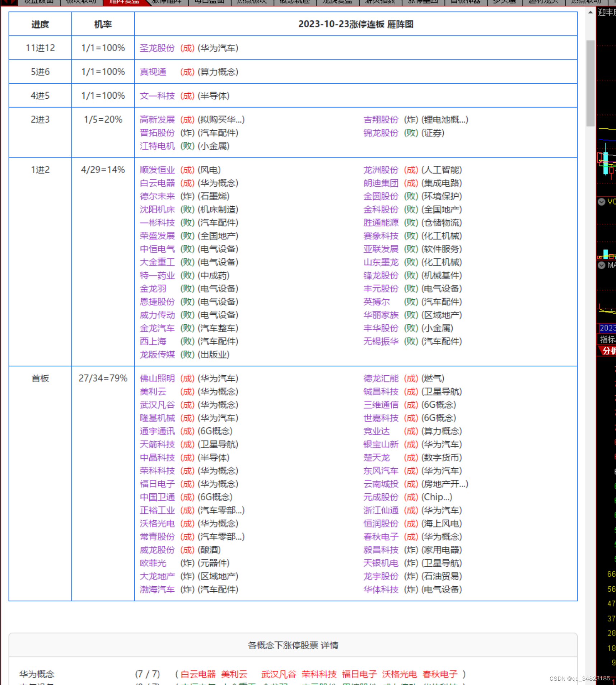Open stock 竞业达
The width and height of the screenshot is (616, 685).
377,431
